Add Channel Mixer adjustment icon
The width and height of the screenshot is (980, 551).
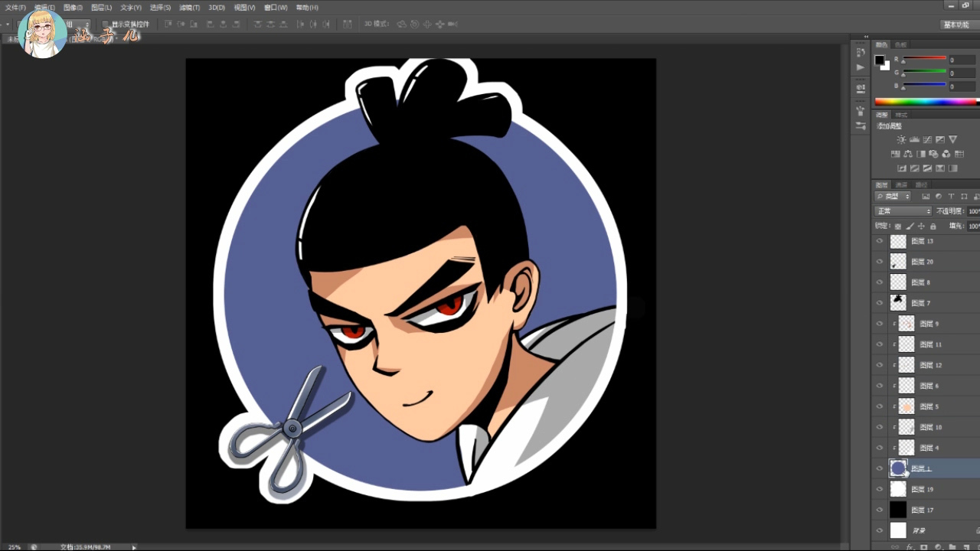coord(946,154)
